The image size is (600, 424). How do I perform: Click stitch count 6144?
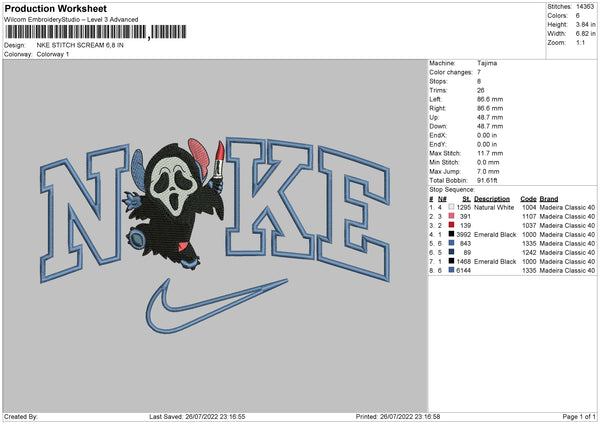[x=463, y=271]
